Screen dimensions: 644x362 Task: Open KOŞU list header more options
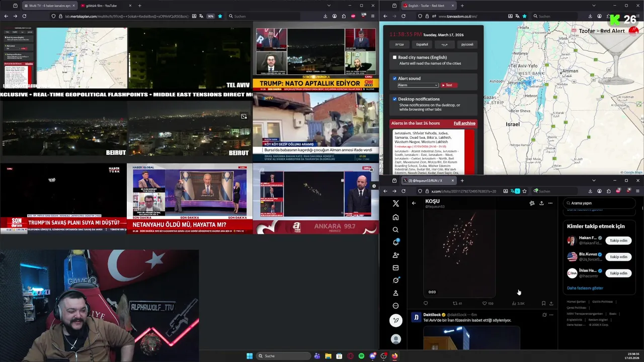point(550,203)
